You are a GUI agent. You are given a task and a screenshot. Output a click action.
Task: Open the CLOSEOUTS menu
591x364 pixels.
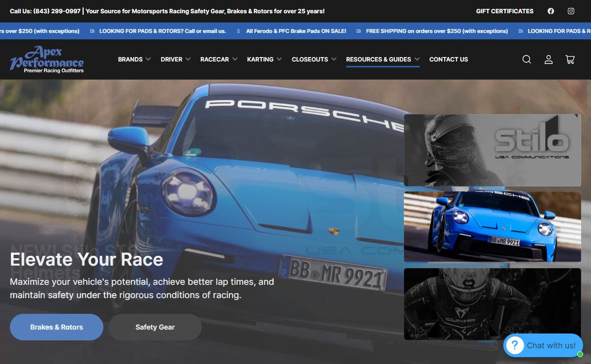[x=310, y=59]
